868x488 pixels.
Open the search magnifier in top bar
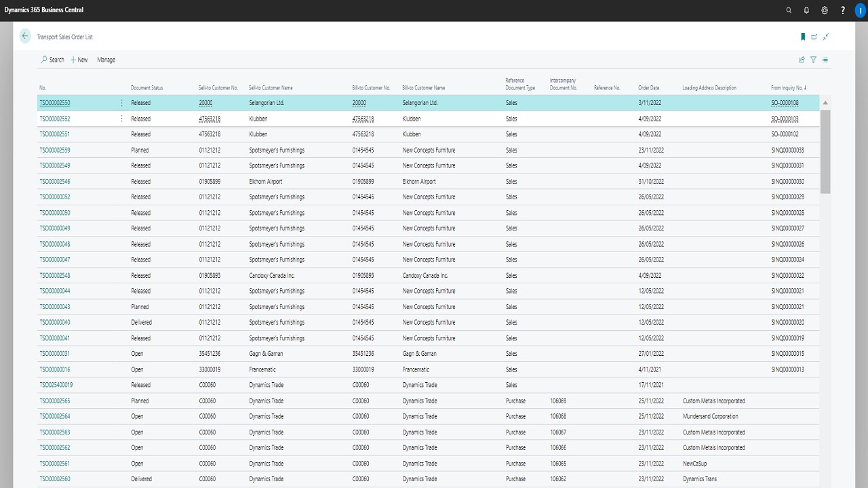[x=789, y=10]
